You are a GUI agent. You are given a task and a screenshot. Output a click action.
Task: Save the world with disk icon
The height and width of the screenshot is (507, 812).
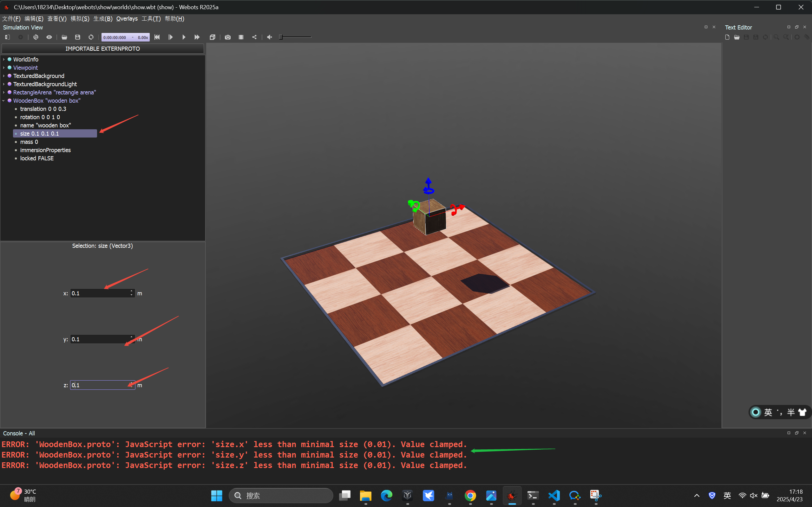point(77,37)
